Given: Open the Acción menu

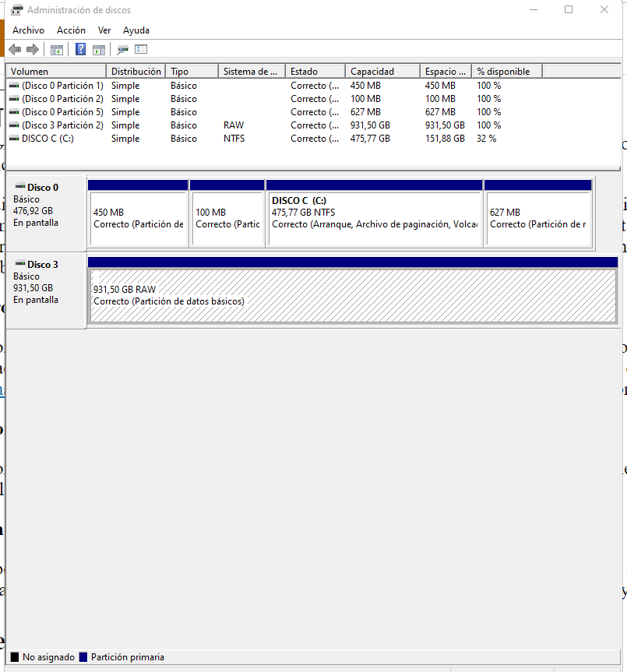Looking at the screenshot, I should click(71, 30).
